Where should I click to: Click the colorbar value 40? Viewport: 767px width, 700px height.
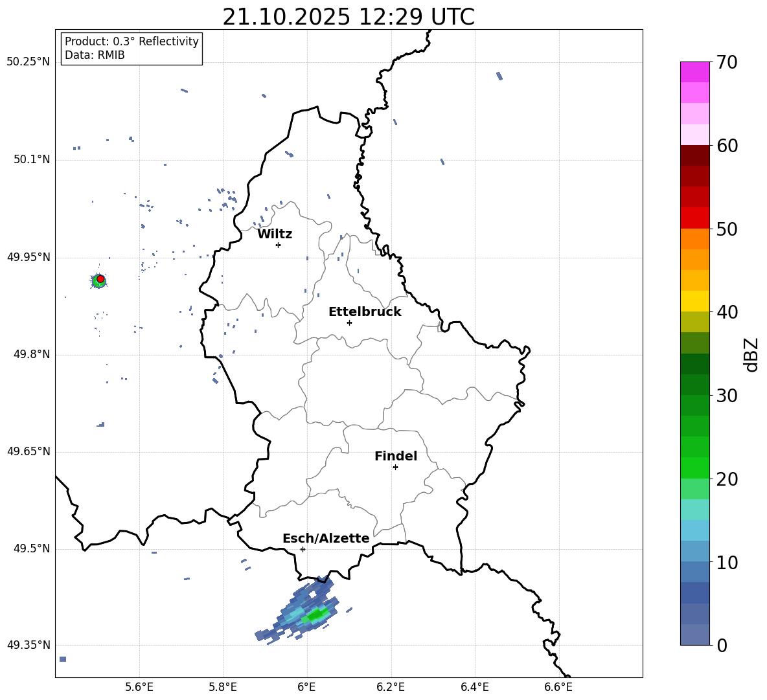pyautogui.click(x=727, y=312)
